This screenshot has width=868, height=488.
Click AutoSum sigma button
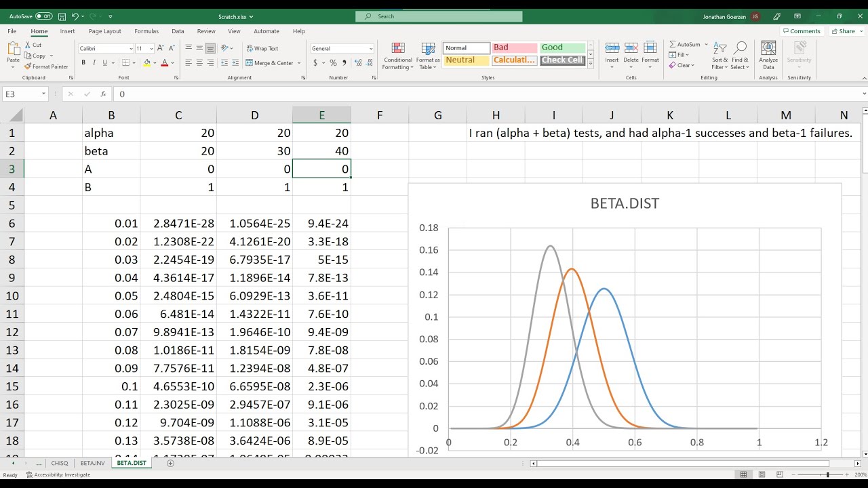[684, 44]
